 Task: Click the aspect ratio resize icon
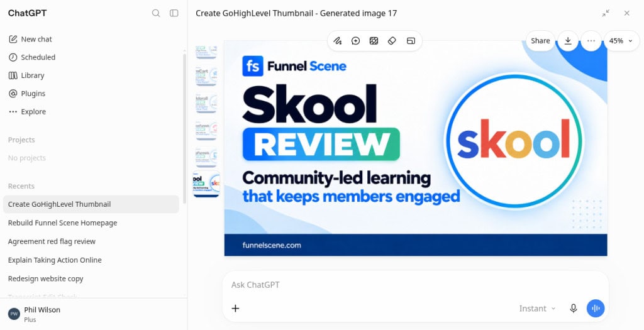tap(411, 41)
